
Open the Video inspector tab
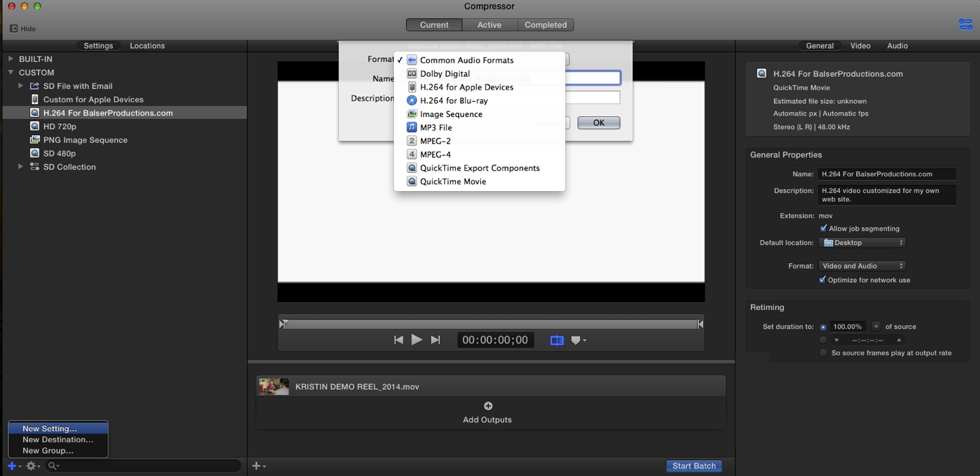tap(860, 46)
